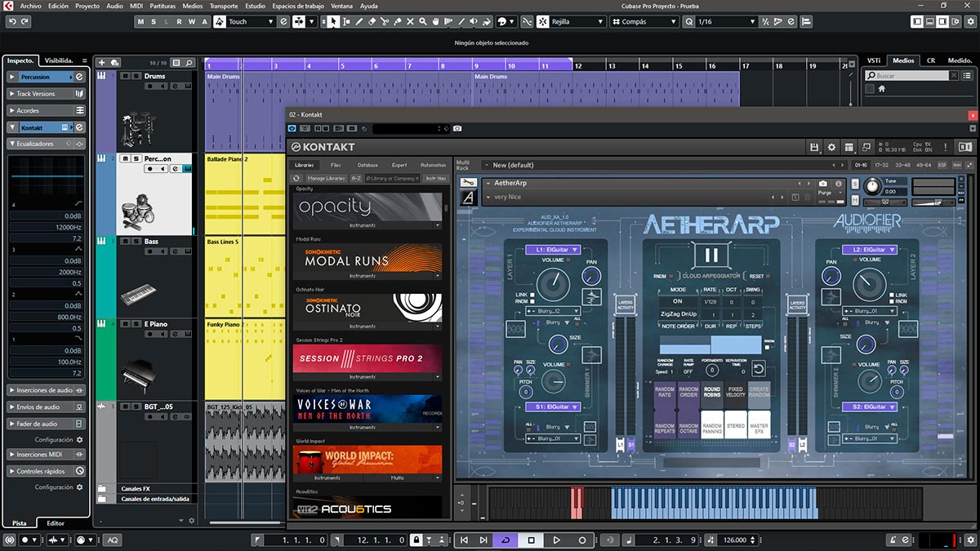Click Record in the transport bar
The image size is (980, 551).
coord(582,540)
